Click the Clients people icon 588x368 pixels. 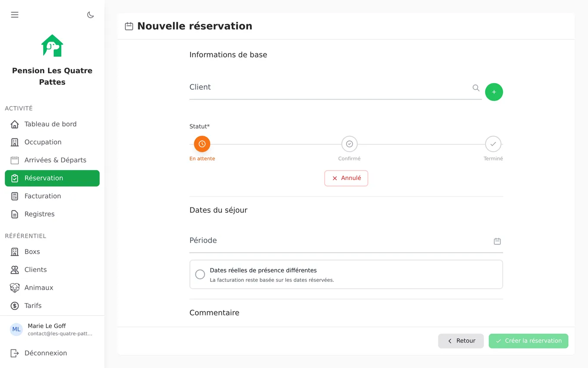[15, 270]
